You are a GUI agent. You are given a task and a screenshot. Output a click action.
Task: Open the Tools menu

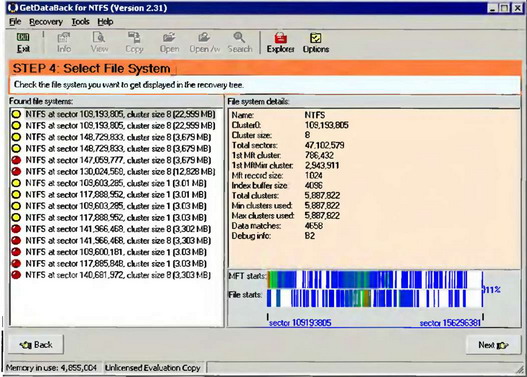coord(80,22)
